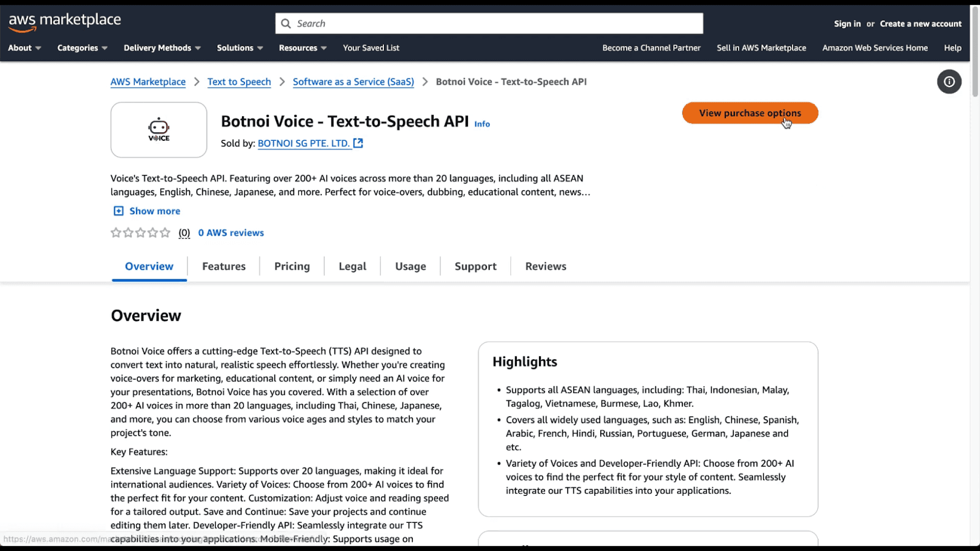Go to AWS Marketplace breadcrumb
The image size is (980, 551).
[148, 82]
